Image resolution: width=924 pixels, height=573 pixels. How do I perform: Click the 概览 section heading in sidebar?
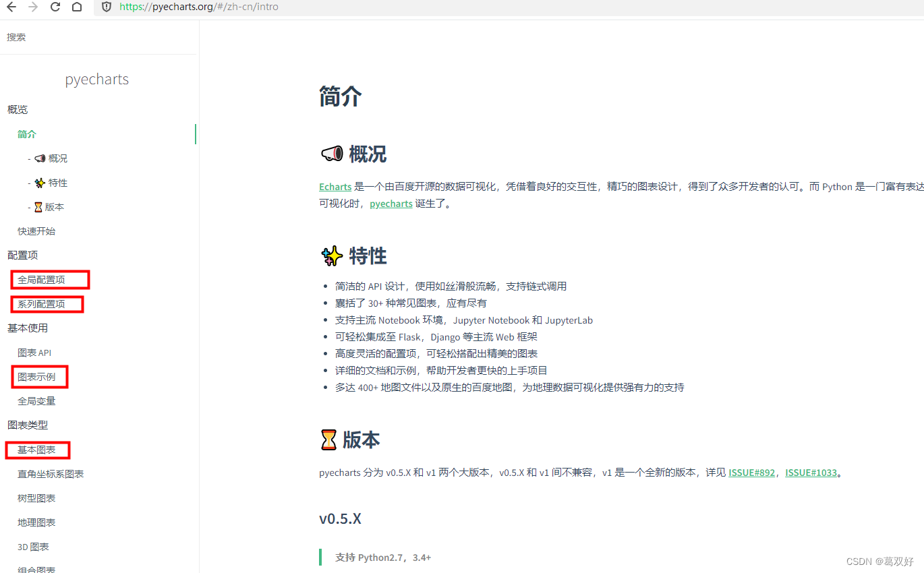click(x=18, y=110)
